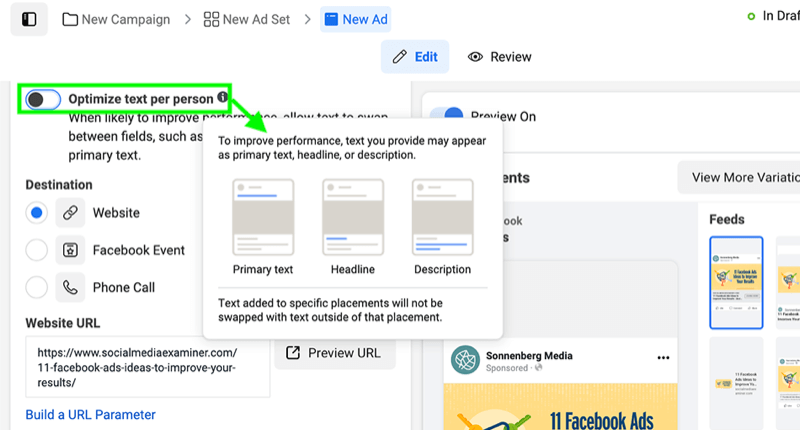Click the Primary text placement illustration
800x430 pixels.
[263, 217]
